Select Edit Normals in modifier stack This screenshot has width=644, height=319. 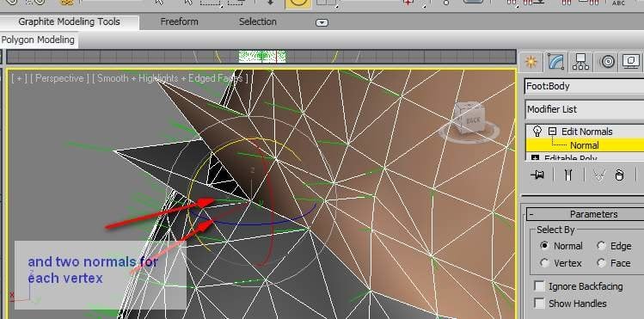point(586,132)
